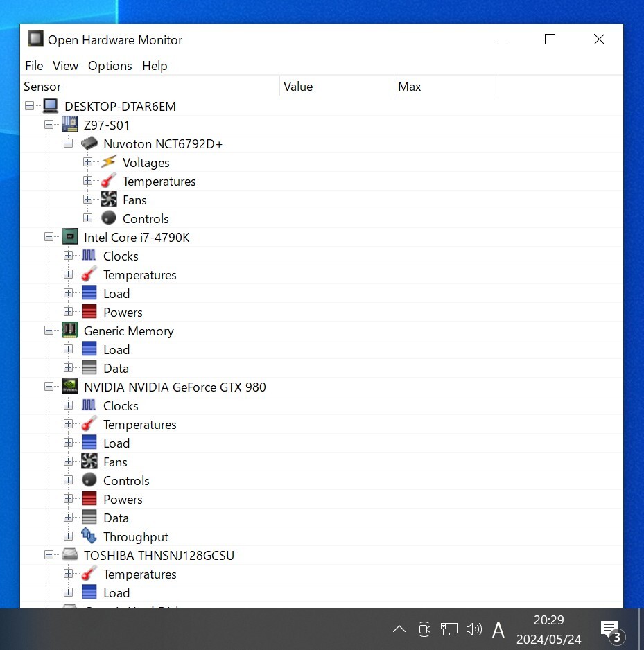Open the Help menu
This screenshot has width=644, height=650.
[155, 66]
